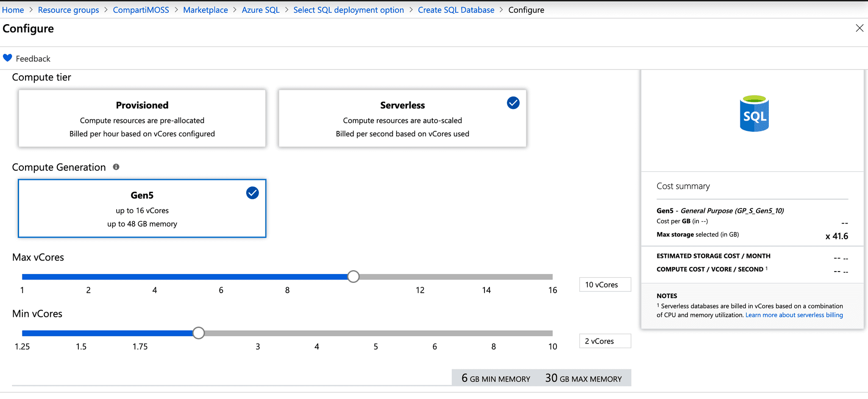Close the Configure pane

[x=859, y=28]
